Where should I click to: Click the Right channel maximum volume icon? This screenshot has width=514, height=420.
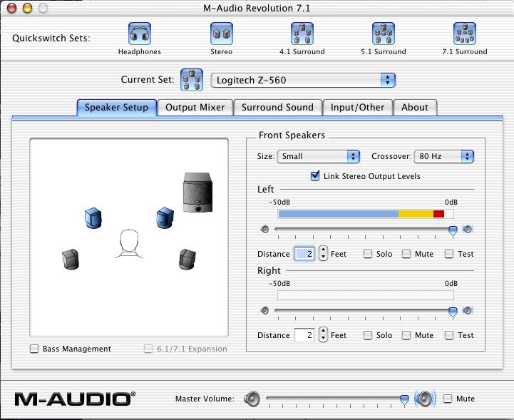tap(468, 310)
